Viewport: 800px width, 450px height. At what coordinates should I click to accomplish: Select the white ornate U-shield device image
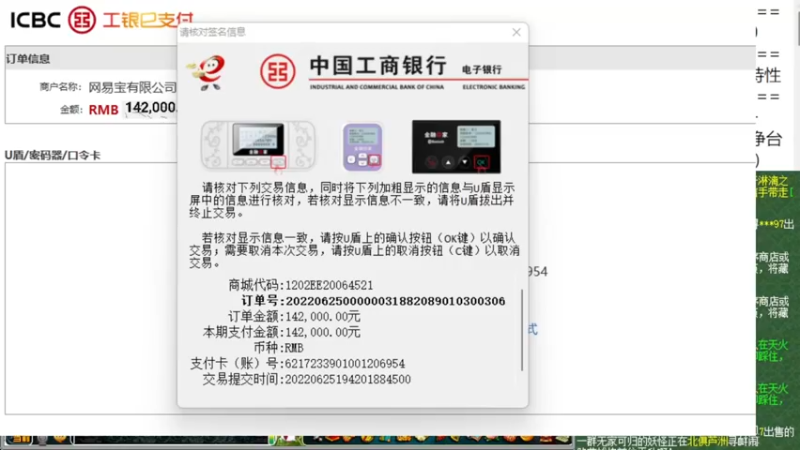click(258, 145)
